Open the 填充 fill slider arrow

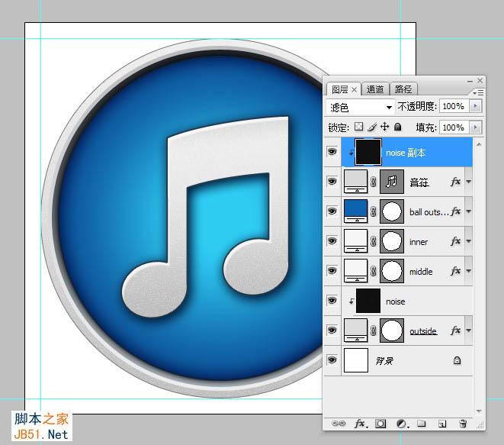point(475,127)
